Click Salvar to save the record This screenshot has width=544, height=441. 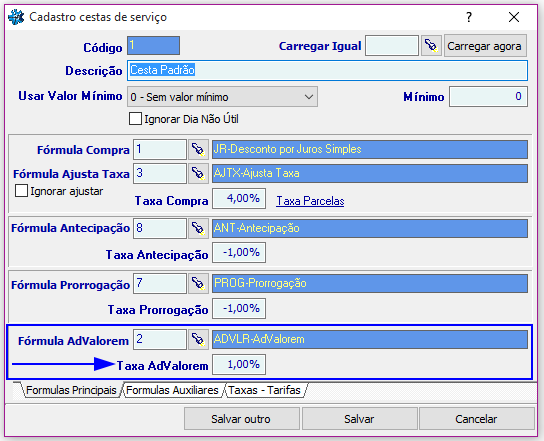click(359, 419)
